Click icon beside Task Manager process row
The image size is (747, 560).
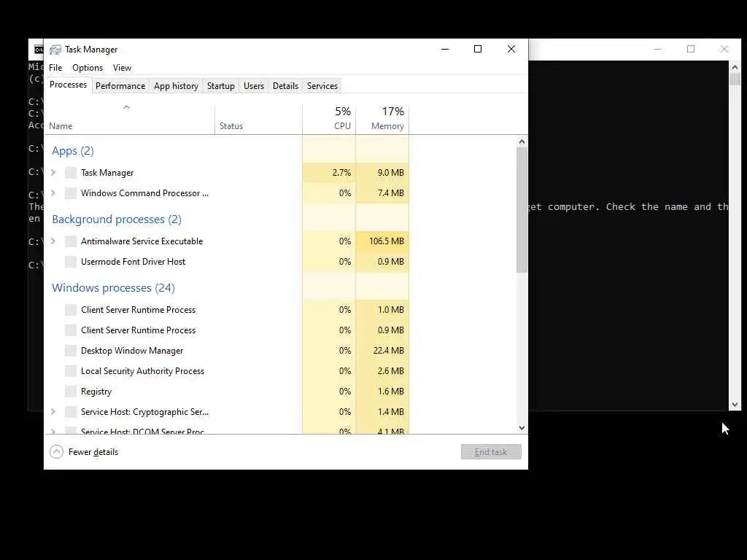[71, 173]
